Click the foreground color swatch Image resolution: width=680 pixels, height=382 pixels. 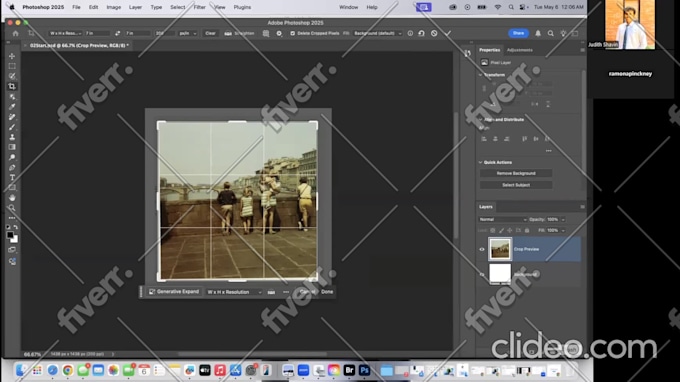coord(10,235)
